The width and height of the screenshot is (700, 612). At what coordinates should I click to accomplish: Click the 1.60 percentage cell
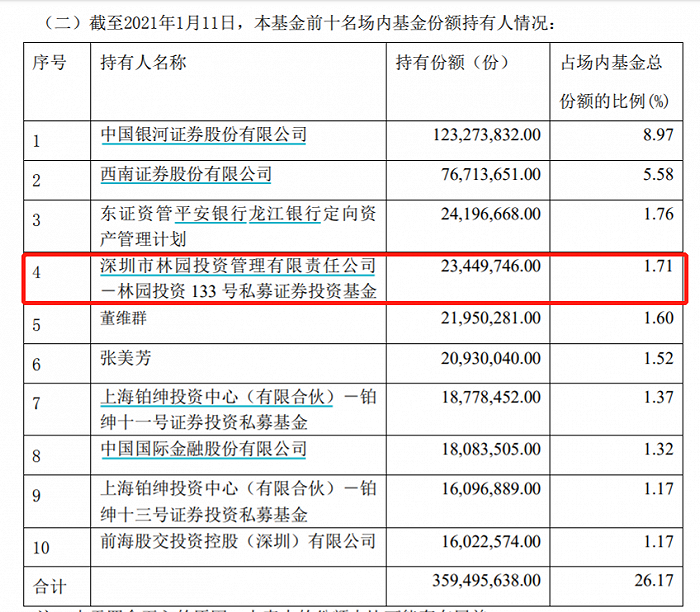point(658,318)
